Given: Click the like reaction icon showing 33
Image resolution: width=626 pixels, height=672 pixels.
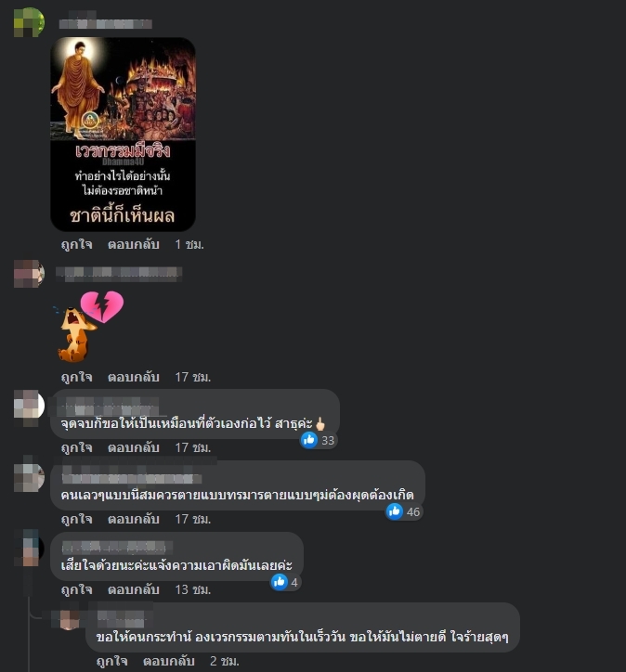Looking at the screenshot, I should tap(309, 440).
